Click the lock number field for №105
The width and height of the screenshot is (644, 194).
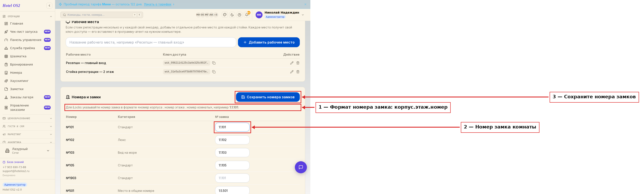[x=232, y=165]
